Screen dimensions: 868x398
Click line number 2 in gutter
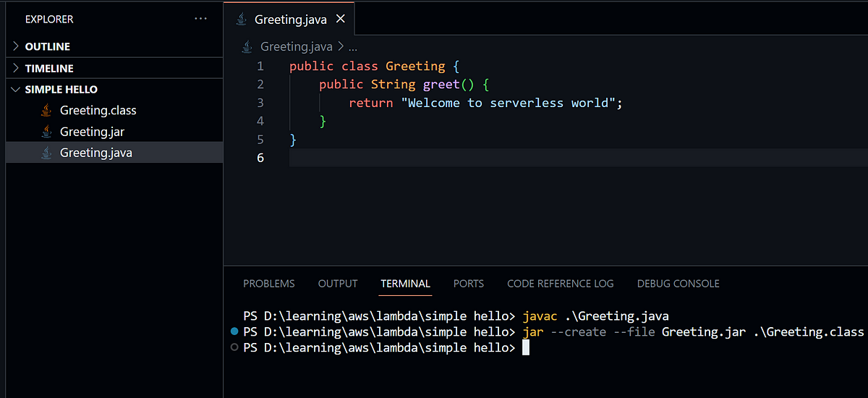point(260,85)
